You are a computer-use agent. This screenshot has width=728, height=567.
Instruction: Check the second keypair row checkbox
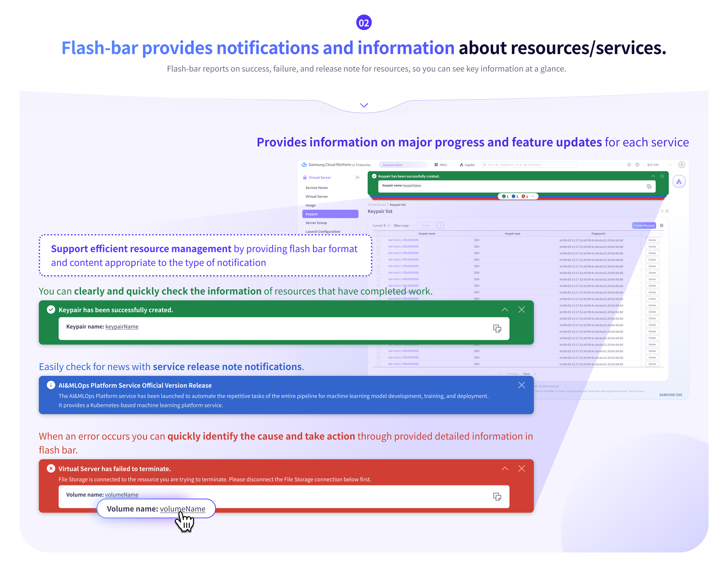click(x=378, y=247)
